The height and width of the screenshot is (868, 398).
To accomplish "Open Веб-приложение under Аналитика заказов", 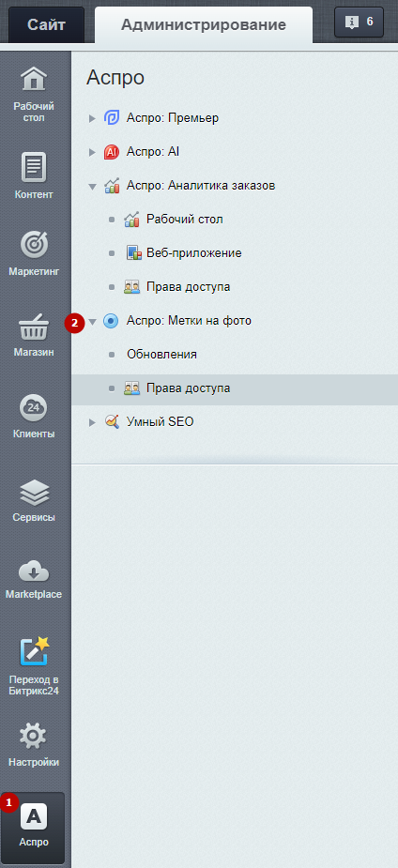I will 193,253.
